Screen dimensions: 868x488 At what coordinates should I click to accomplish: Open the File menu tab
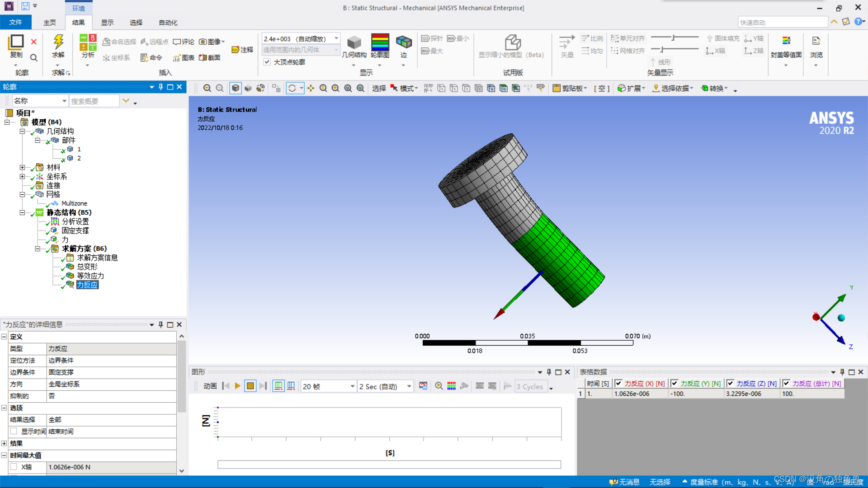pyautogui.click(x=15, y=23)
